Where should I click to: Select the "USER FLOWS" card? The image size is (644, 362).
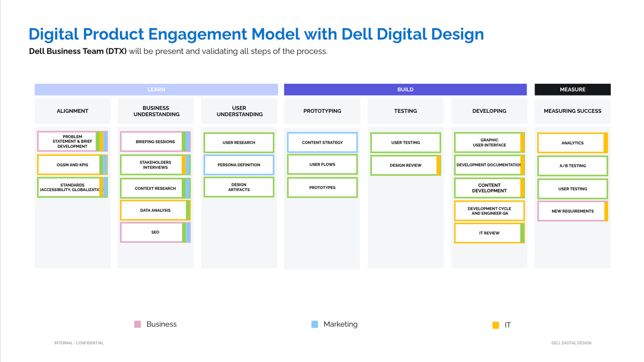click(322, 164)
